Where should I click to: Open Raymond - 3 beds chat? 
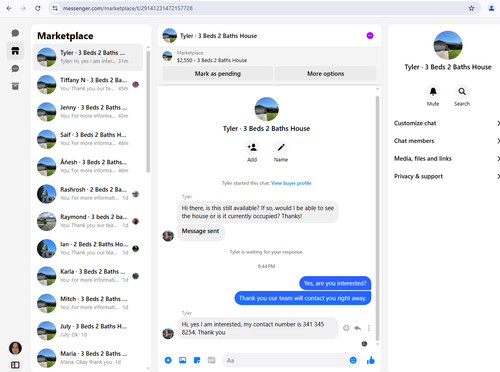point(88,221)
